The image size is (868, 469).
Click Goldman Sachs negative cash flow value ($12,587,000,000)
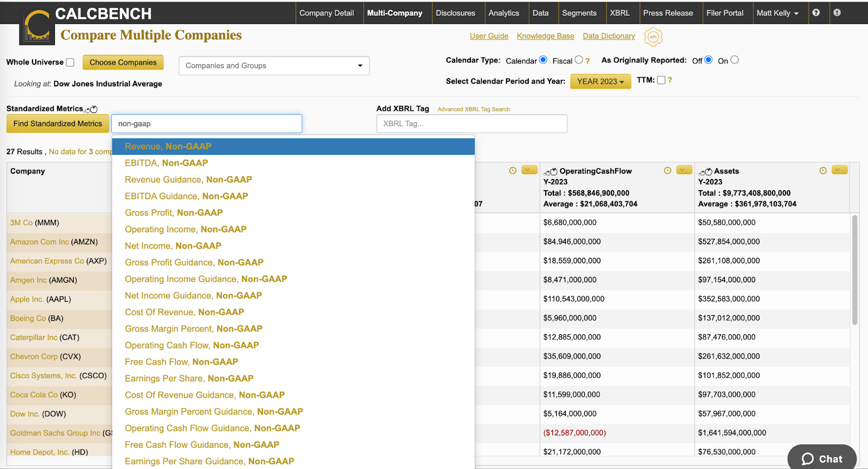pyautogui.click(x=575, y=433)
